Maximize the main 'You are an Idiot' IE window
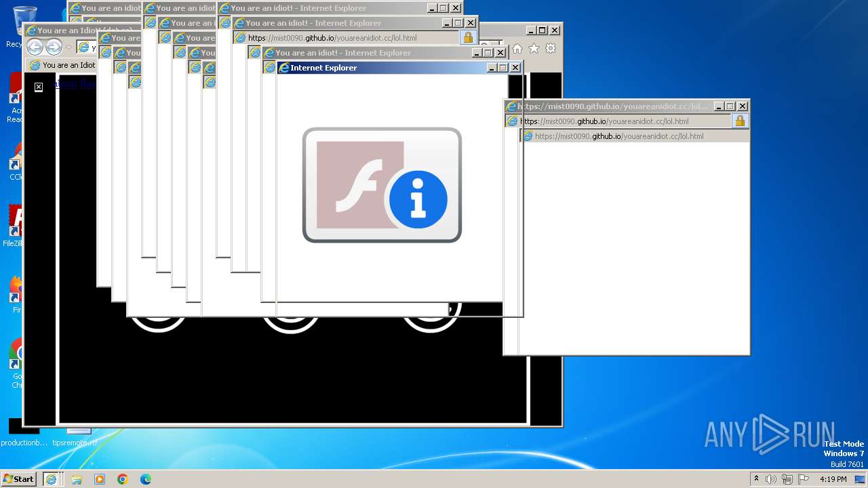The height and width of the screenshot is (488, 868). click(542, 30)
